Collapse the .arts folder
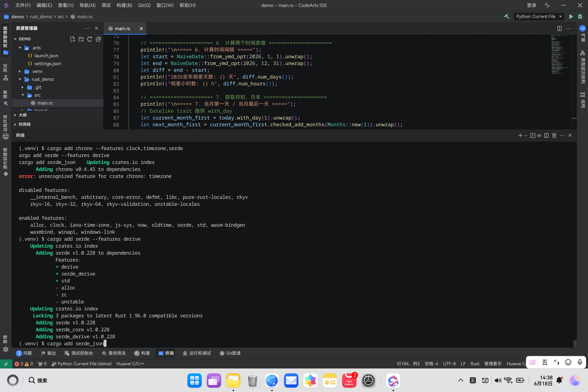This screenshot has width=588, height=392. click(20, 48)
